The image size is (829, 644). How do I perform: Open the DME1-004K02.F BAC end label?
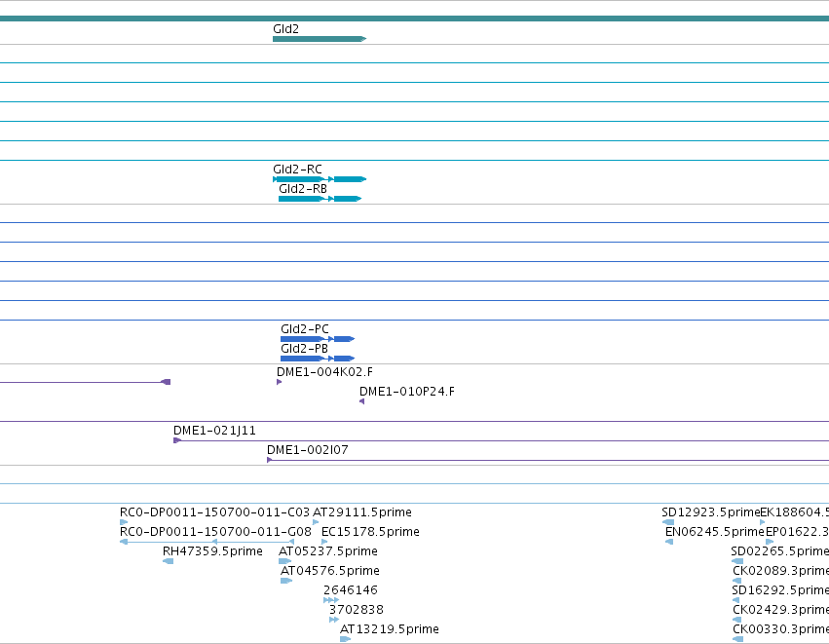(324, 372)
